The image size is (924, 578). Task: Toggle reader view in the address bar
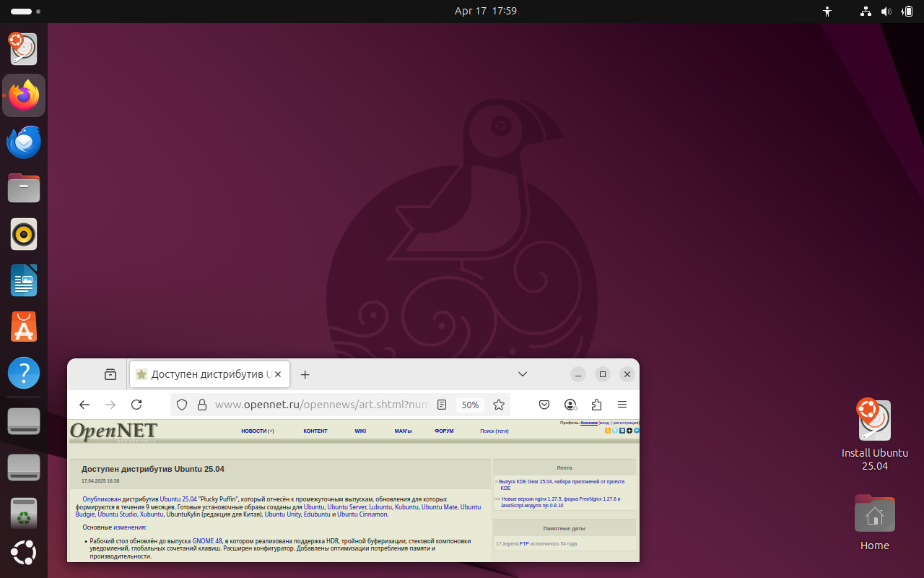442,405
